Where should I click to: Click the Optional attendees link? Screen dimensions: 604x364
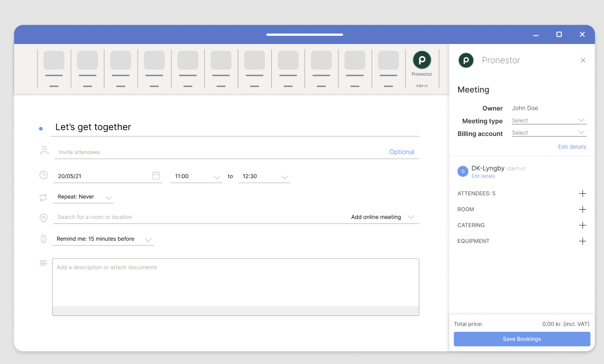(402, 152)
